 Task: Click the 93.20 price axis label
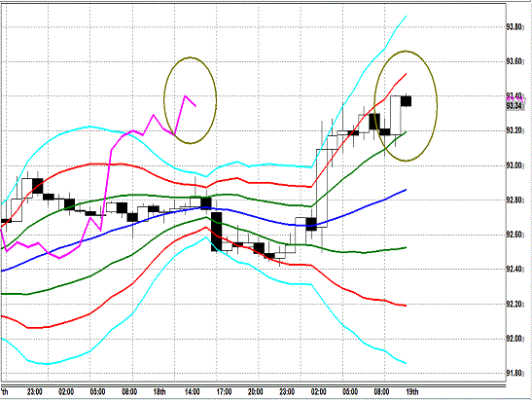point(515,130)
